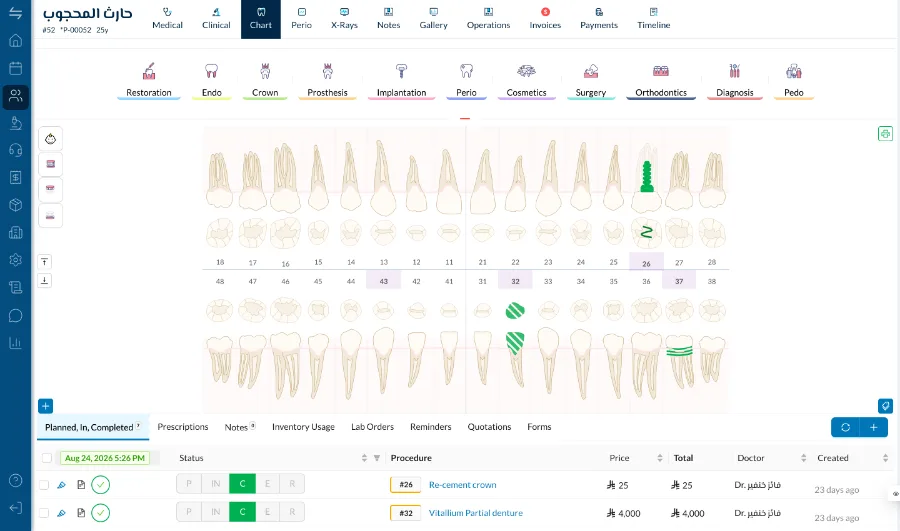Sort by the Created column arrows
The height and width of the screenshot is (531, 900).
(885, 458)
